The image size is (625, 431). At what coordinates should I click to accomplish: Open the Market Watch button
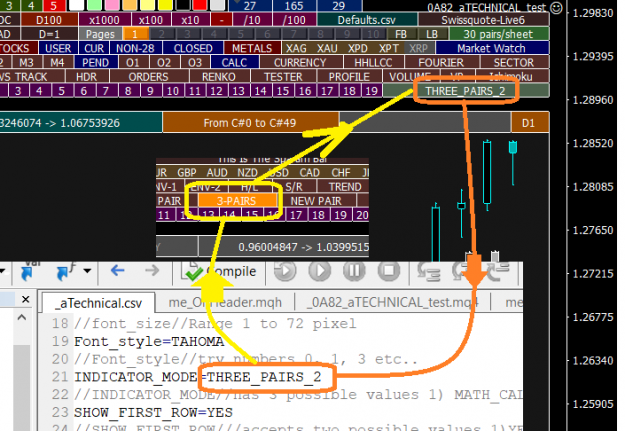pos(491,48)
